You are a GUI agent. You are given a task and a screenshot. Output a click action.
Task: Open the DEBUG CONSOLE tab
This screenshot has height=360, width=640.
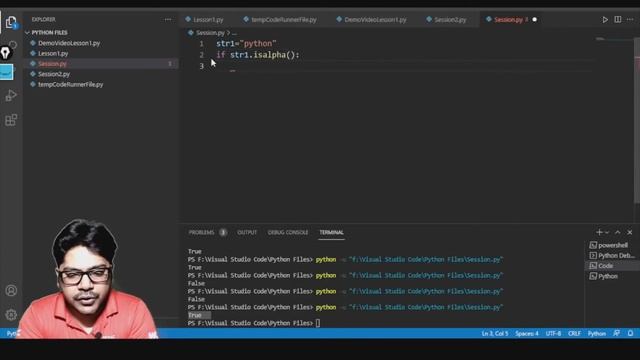(288, 232)
